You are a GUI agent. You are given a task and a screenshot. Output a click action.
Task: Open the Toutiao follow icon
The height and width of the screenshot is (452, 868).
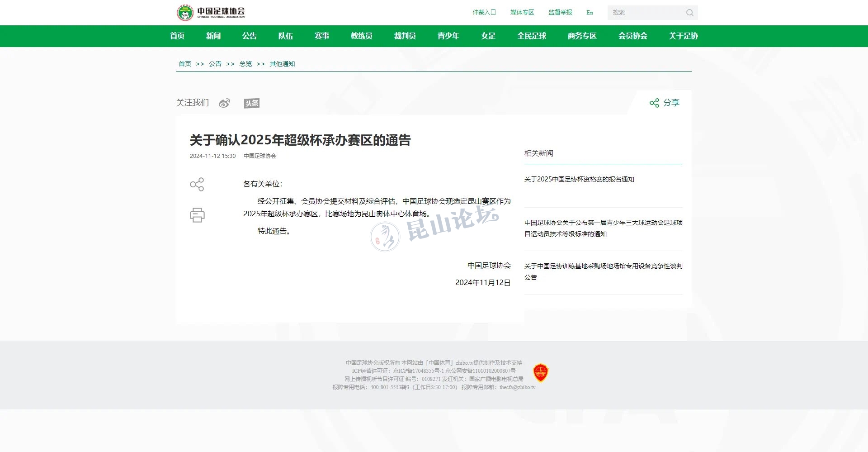[252, 103]
